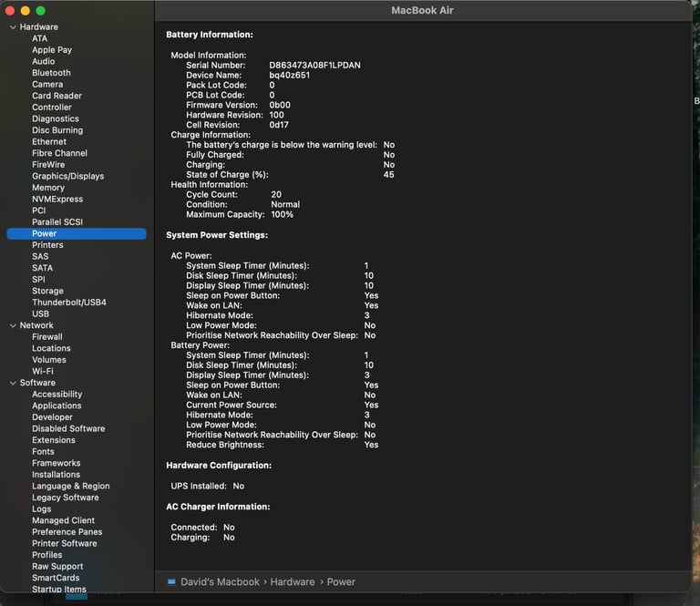Viewport: 700px width, 606px height.
Task: Collapse the Hardware section chevron
Action: 13,27
